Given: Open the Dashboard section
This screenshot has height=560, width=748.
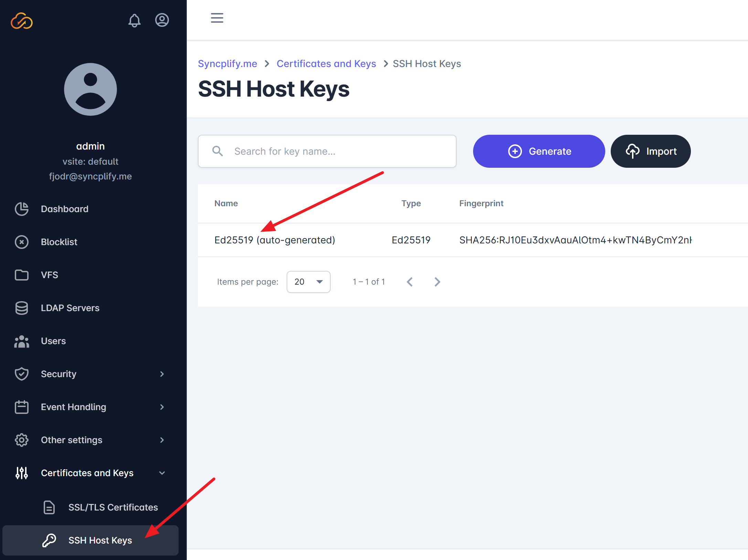Looking at the screenshot, I should coord(64,209).
